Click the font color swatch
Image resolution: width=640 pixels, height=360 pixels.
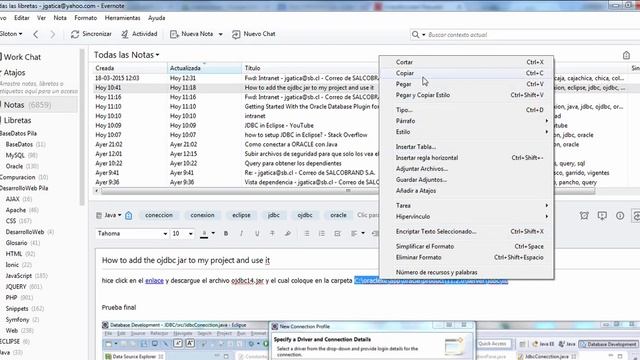pos(204,234)
